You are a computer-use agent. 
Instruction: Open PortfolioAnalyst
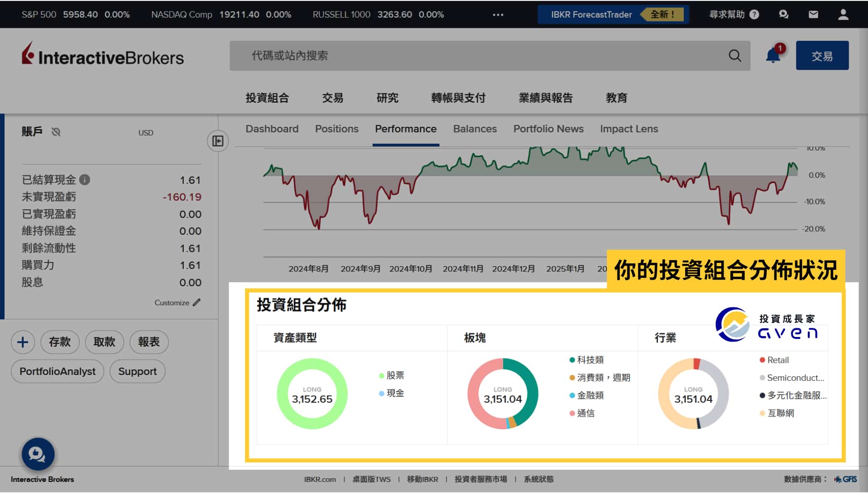click(57, 371)
